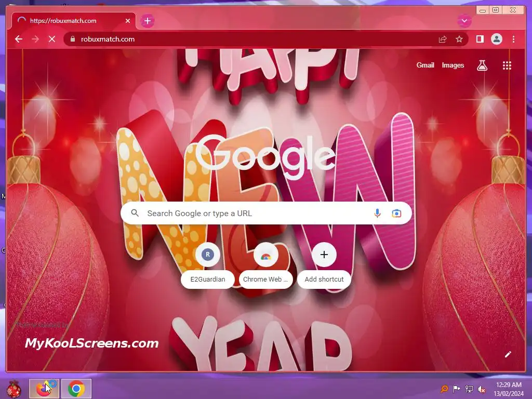Start voice search with the microphone icon
This screenshot has width=532, height=399.
pos(377,214)
